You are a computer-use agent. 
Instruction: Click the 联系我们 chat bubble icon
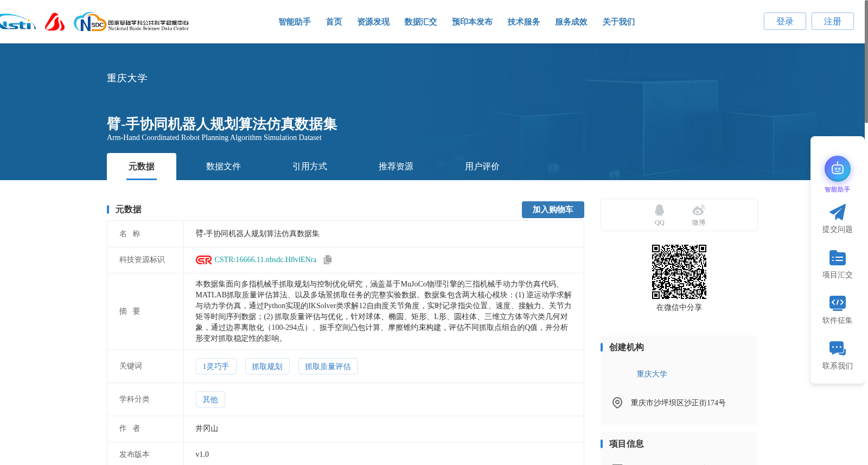[x=838, y=349]
